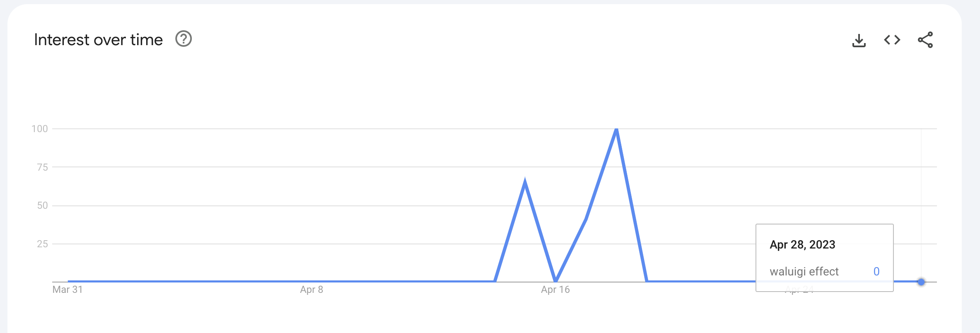The image size is (980, 333).
Task: Click the Apr 8 axis label
Action: [311, 290]
